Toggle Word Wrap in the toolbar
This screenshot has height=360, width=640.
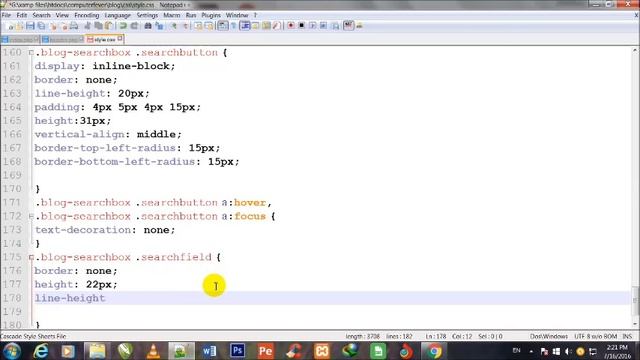coord(222,26)
